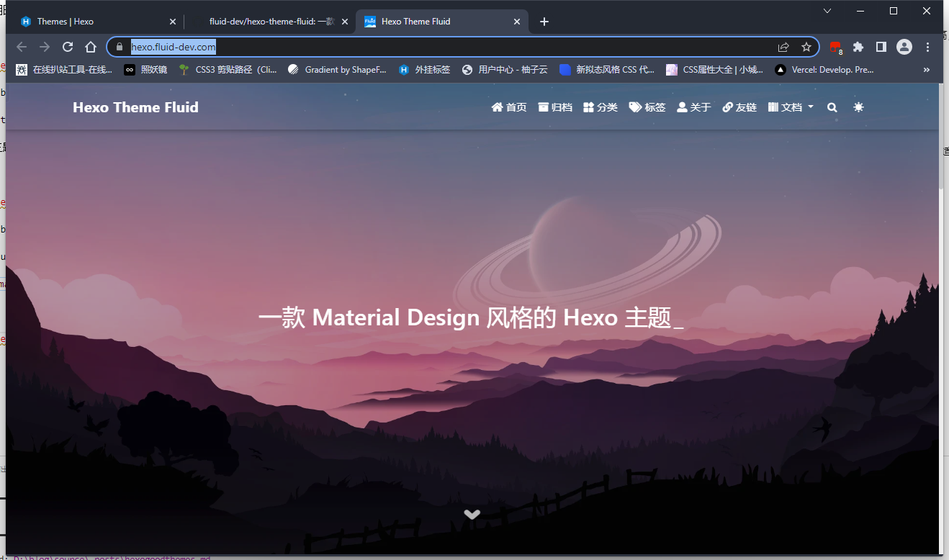
Task: Open the 首页 home link
Action: [x=509, y=107]
